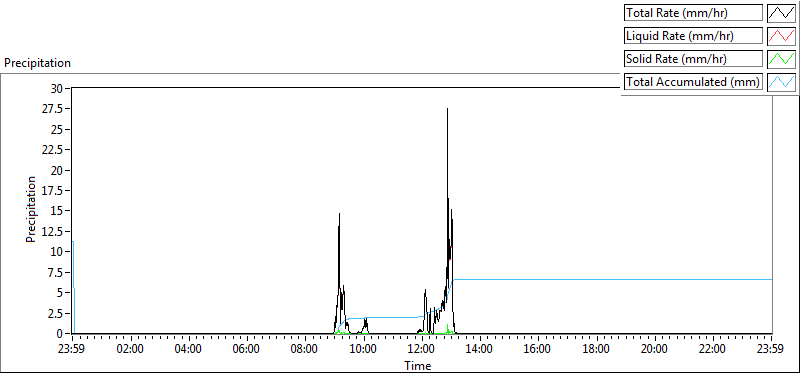This screenshot has width=800, height=373.
Task: Select the Total Rate (mm/hr) legend label
Action: (x=693, y=13)
